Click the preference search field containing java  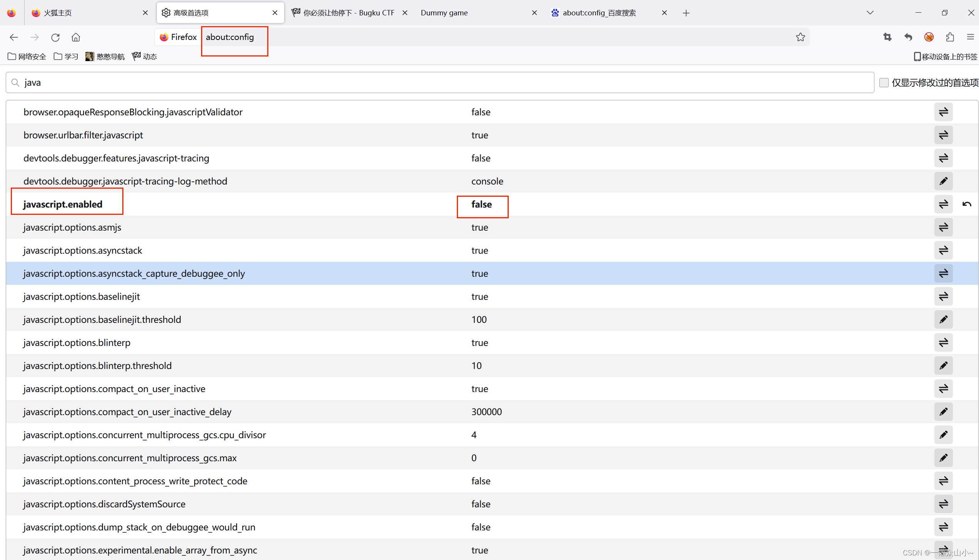(438, 83)
